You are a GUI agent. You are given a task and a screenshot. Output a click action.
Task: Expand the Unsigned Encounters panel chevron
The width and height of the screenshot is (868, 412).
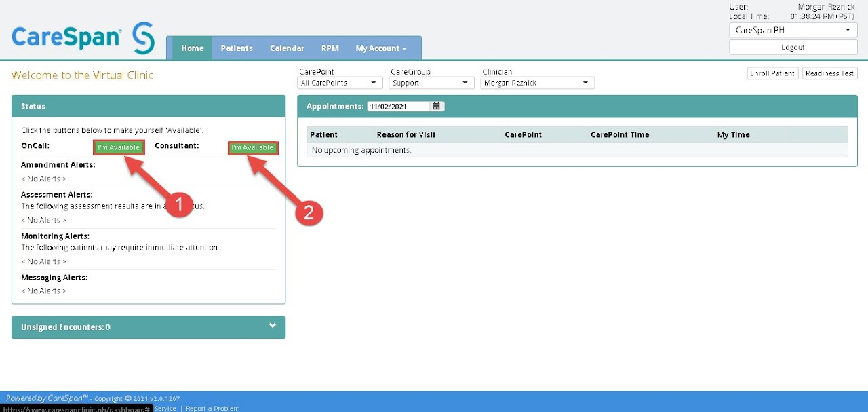[273, 326]
